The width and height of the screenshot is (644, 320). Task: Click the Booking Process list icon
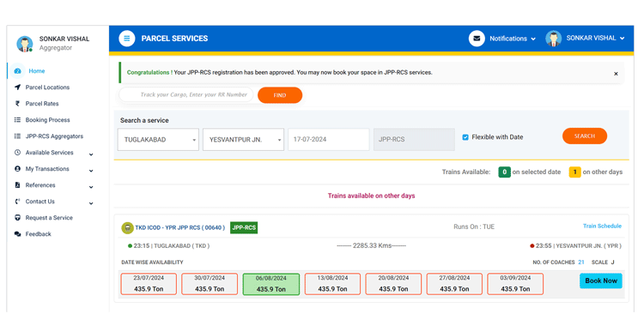coord(18,120)
